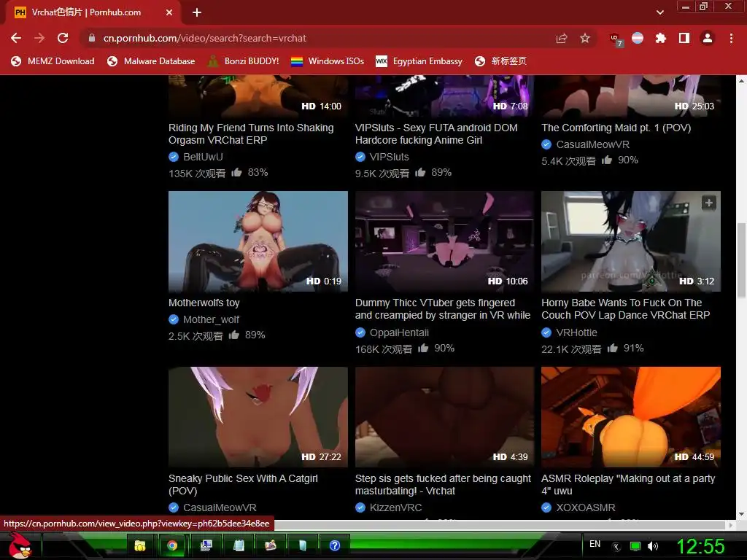Click the vertical scrollbar up arrow
This screenshot has width=747, height=560.
coord(742,80)
